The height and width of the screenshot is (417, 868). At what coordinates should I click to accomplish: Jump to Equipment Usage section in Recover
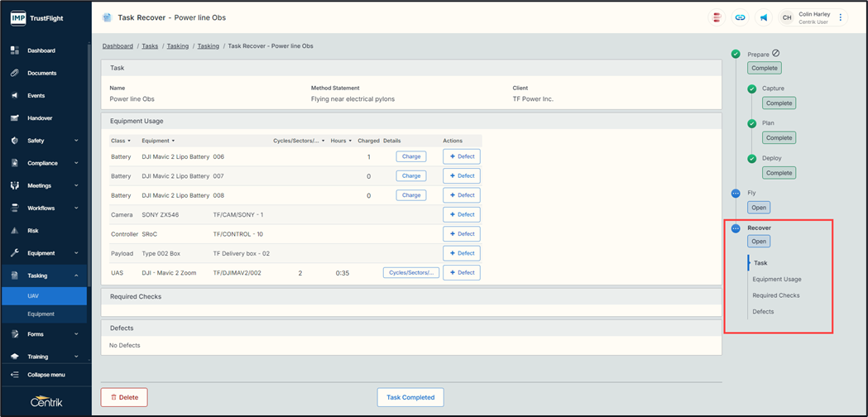tap(776, 280)
